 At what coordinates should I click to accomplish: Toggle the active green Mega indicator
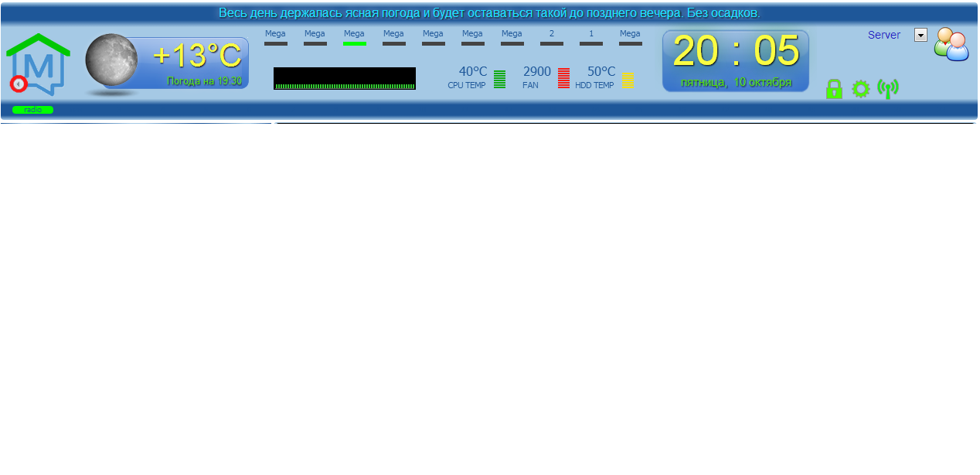pos(355,43)
